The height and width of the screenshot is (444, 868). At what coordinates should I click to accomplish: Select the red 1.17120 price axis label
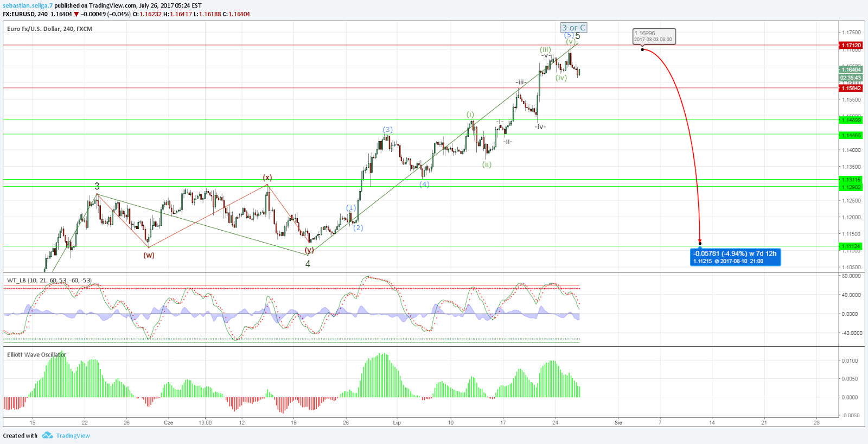tap(851, 46)
